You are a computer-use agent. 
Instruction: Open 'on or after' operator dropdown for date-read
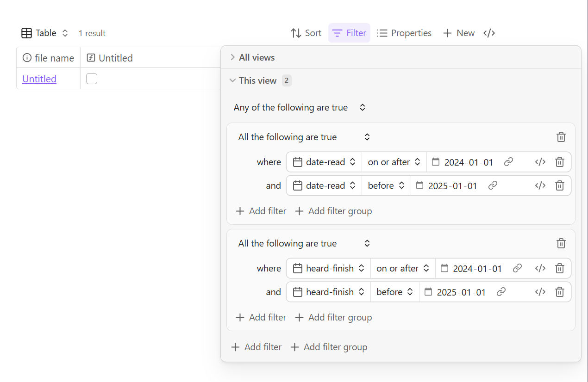pos(394,162)
